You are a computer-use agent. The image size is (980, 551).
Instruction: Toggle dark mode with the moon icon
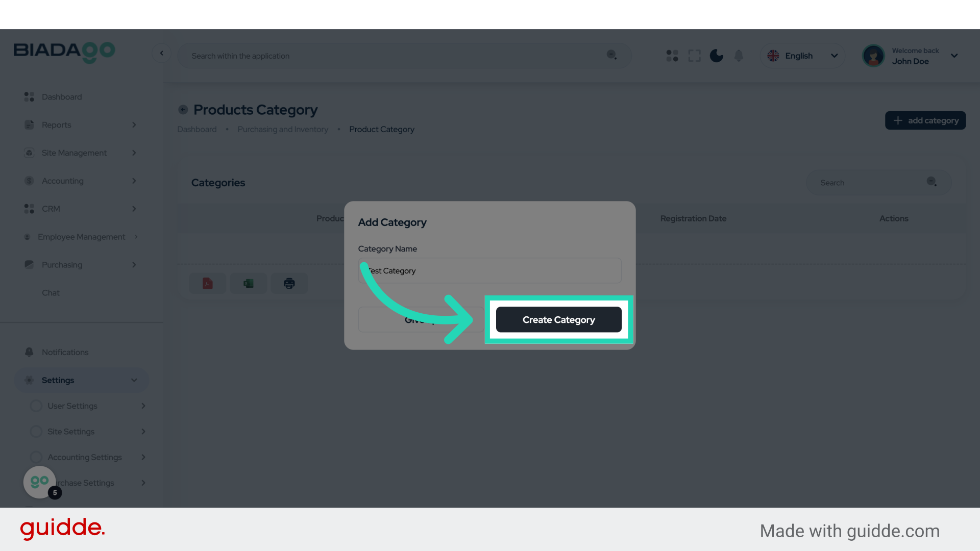pyautogui.click(x=716, y=56)
